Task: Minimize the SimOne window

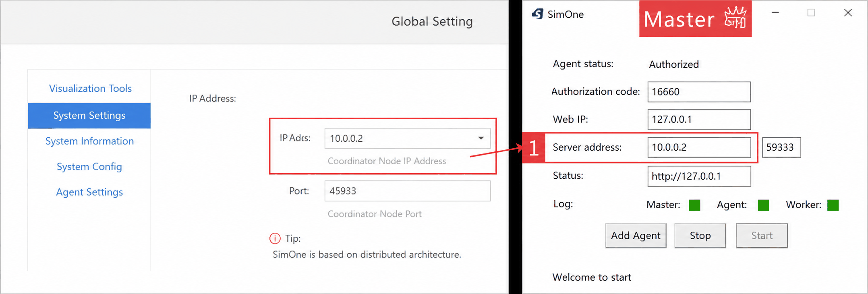Action: 775,13
